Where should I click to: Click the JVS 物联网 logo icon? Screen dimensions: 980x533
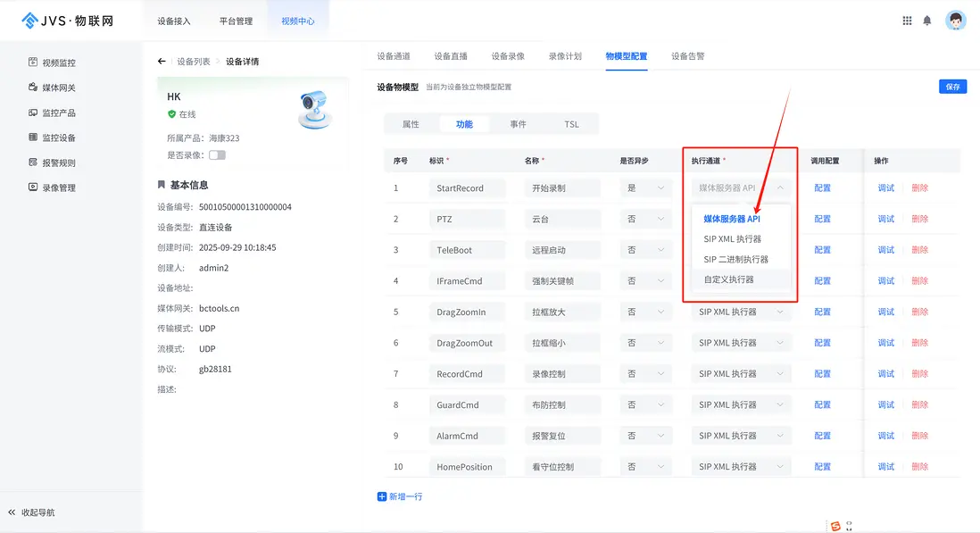pos(29,21)
